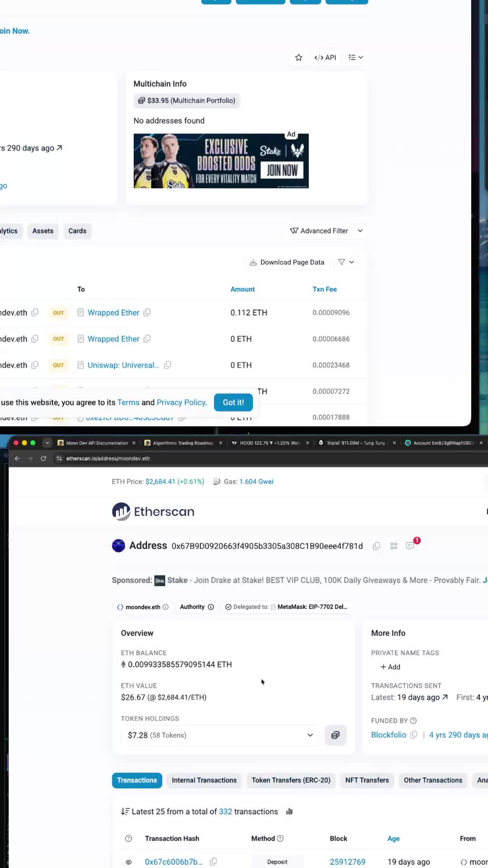Toggle the Age column date format

click(394, 839)
